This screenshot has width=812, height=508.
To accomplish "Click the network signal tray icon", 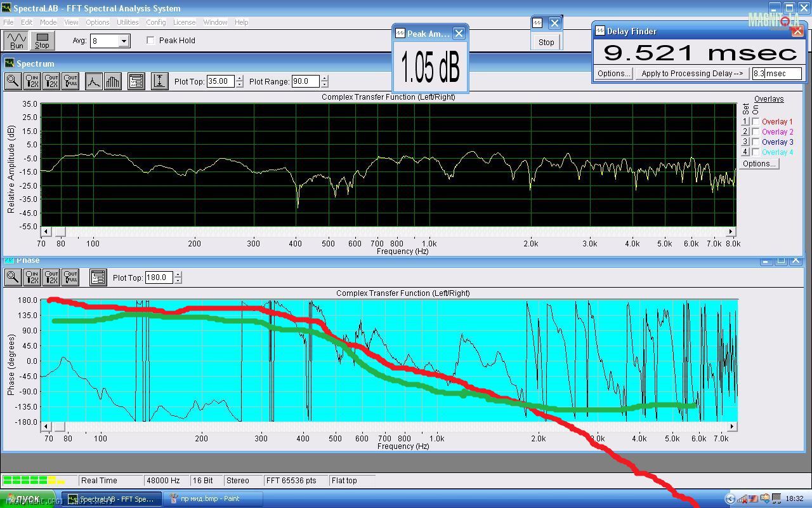I will (x=742, y=498).
